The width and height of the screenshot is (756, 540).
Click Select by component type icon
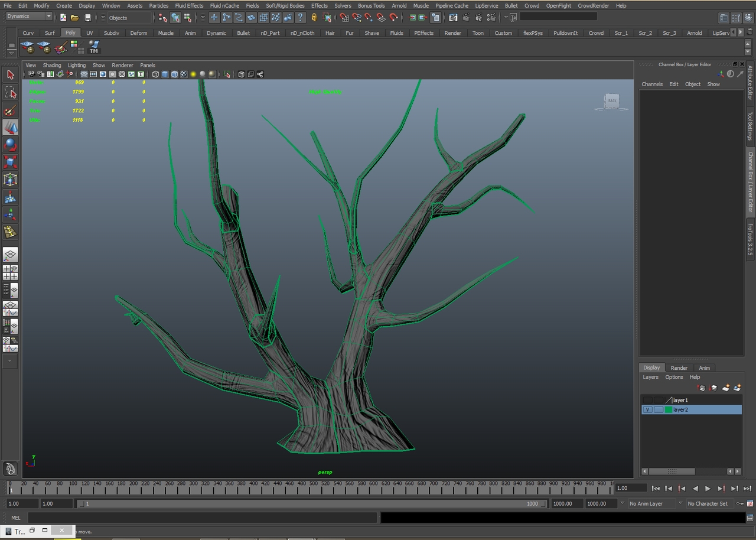[x=188, y=18]
